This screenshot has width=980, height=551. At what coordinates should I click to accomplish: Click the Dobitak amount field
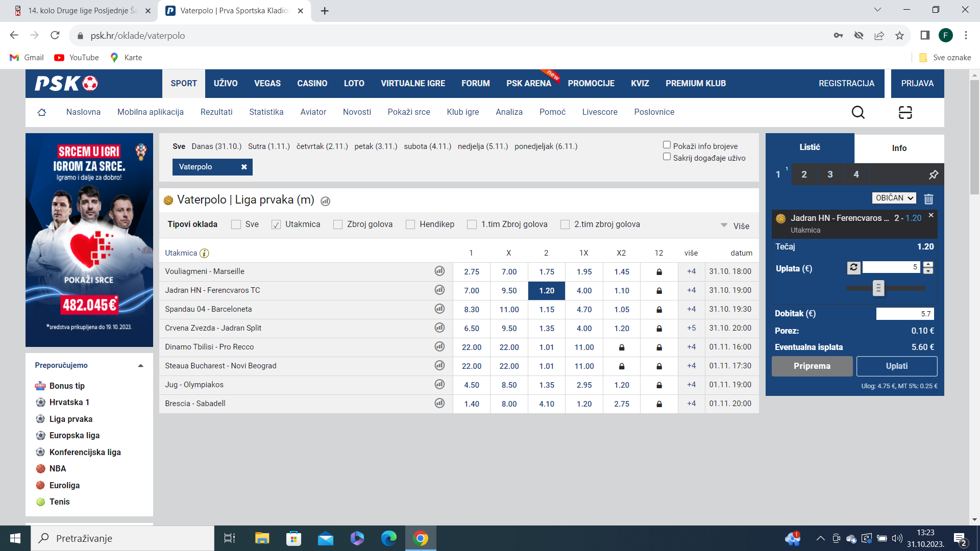click(905, 314)
